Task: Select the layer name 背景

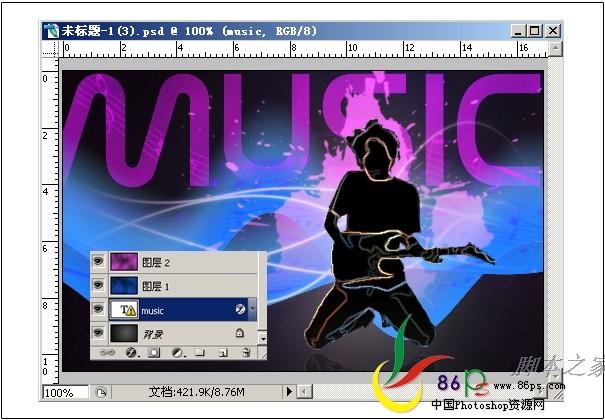Action: (153, 334)
